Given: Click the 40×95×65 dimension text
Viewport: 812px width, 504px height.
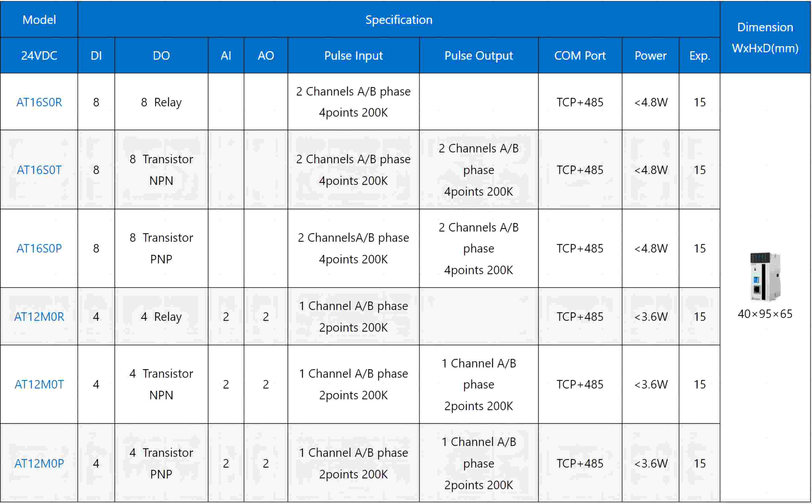Looking at the screenshot, I should click(765, 314).
